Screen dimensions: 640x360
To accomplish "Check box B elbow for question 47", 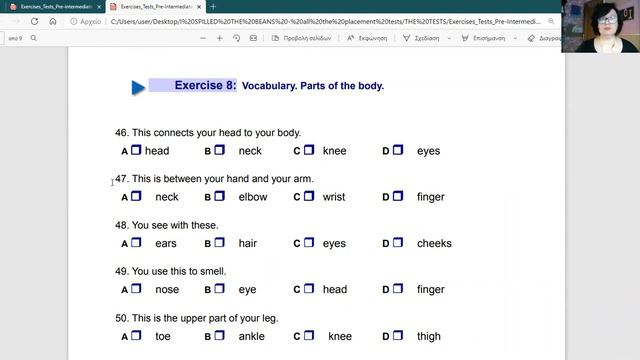I will coord(219,196).
